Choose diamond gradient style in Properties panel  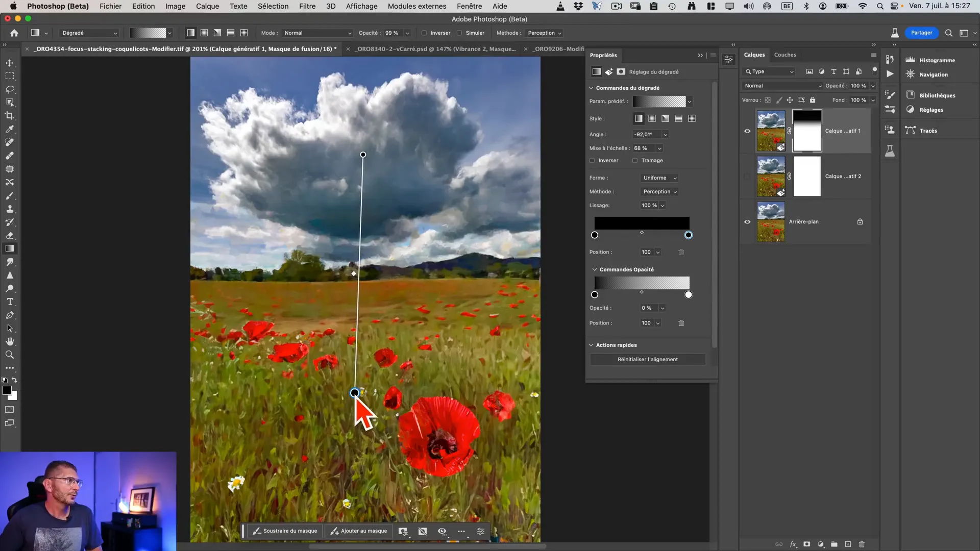pyautogui.click(x=692, y=118)
